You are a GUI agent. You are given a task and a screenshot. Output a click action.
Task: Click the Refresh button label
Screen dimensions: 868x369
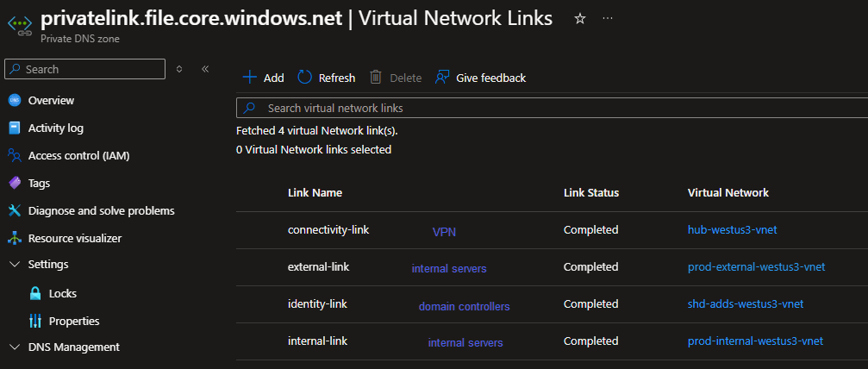pyautogui.click(x=336, y=78)
